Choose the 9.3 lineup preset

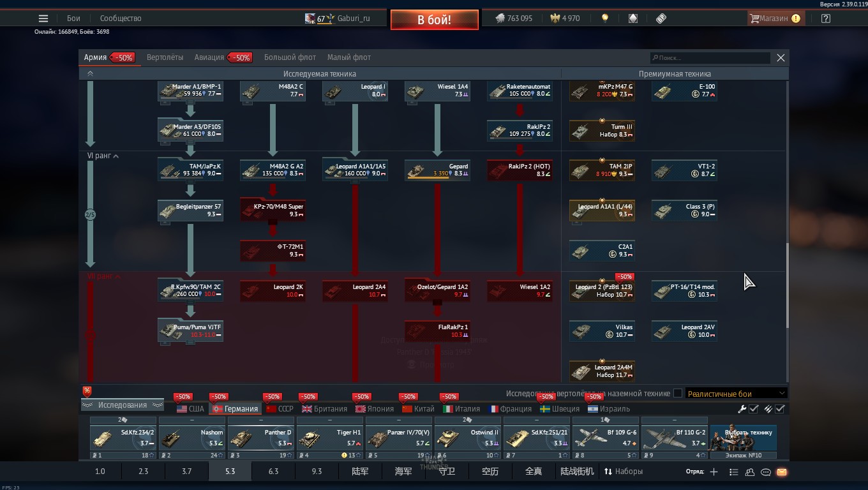tap(317, 471)
